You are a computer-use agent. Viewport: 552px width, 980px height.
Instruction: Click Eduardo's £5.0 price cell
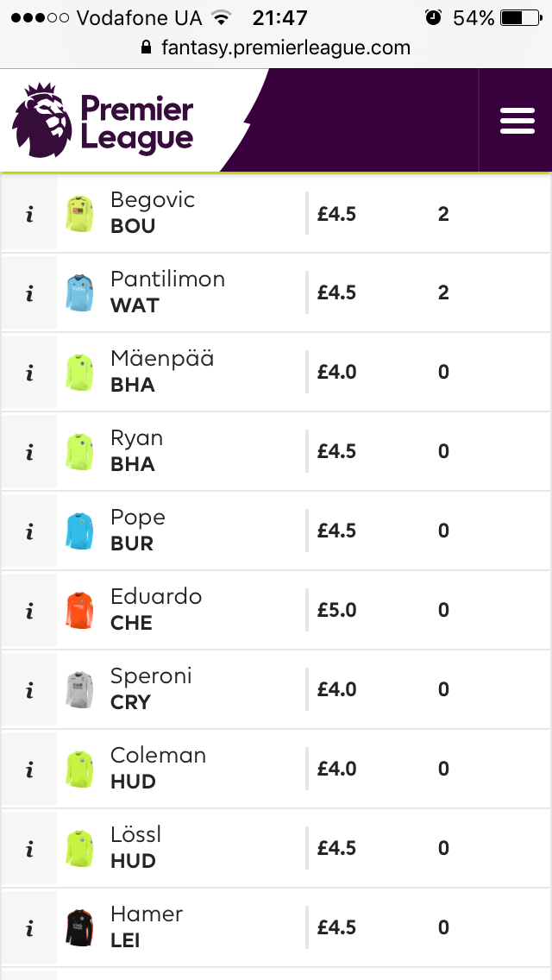coord(336,611)
